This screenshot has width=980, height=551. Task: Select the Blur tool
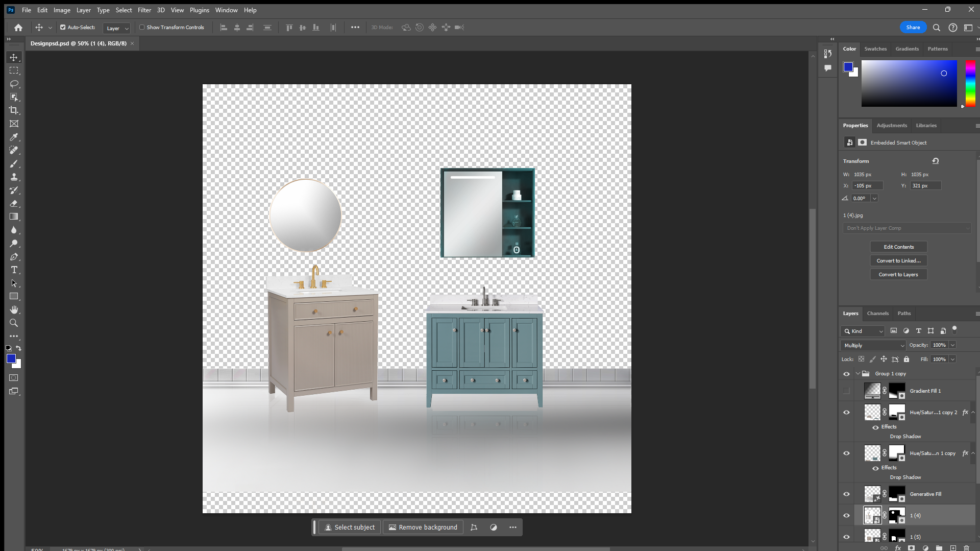(x=14, y=230)
